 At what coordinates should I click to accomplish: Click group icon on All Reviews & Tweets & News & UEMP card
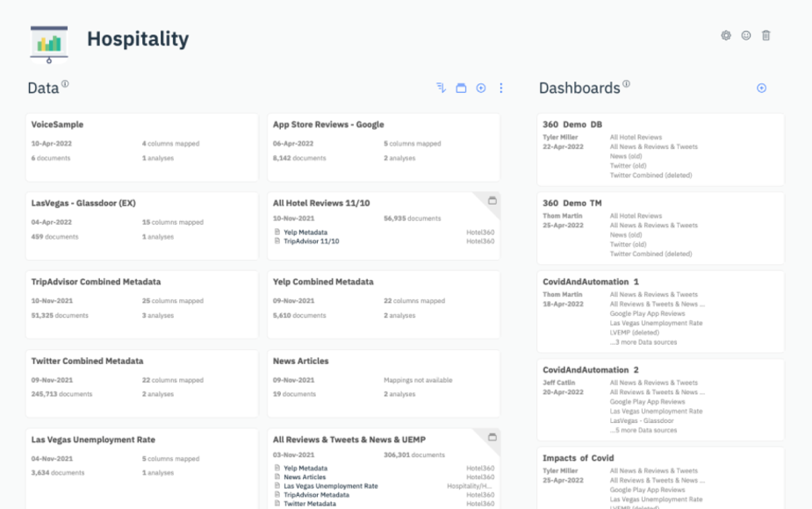point(492,437)
